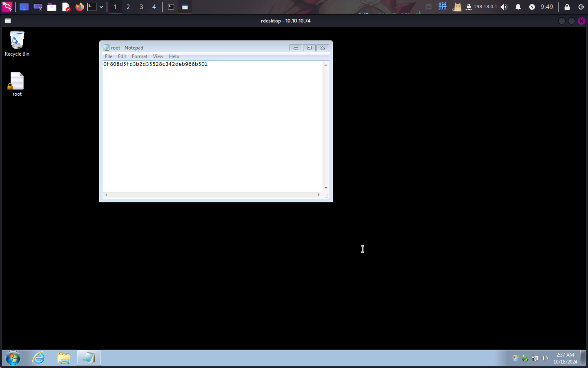
Task: Open Notepad's Edit menu
Action: coord(122,56)
